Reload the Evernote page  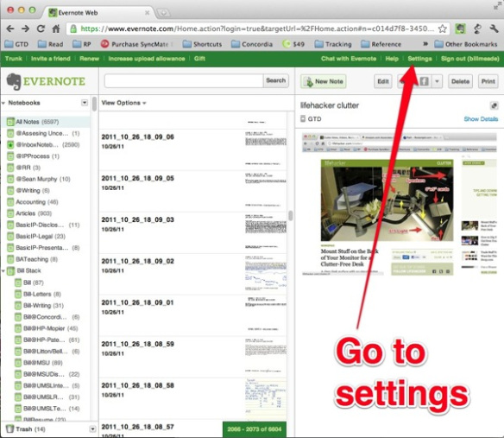pos(41,29)
